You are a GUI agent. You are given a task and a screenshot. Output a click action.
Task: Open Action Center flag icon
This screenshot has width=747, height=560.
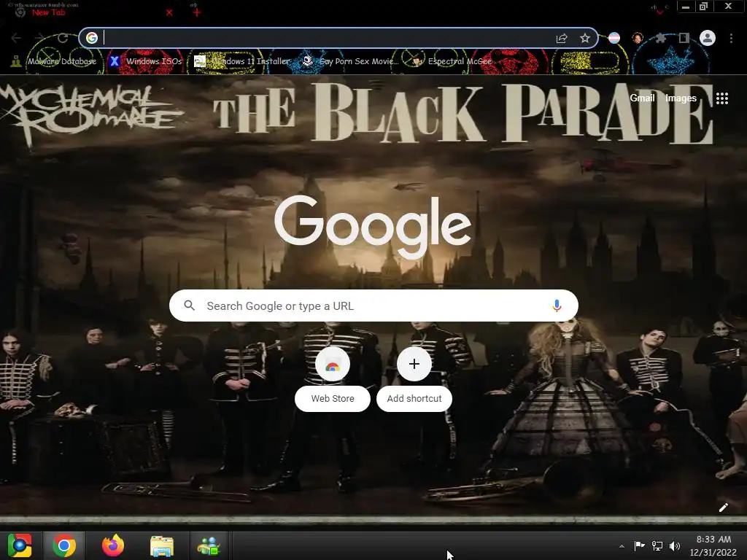[639, 545]
